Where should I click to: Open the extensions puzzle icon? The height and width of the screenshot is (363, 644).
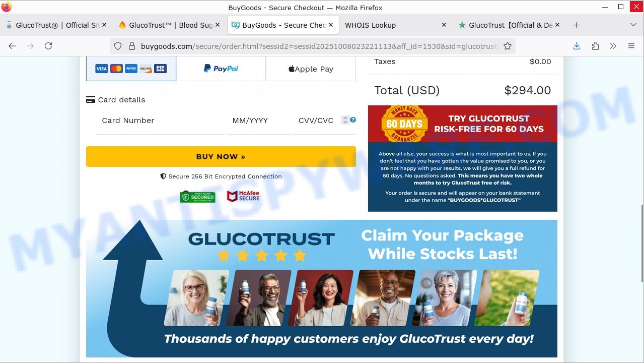[x=595, y=46]
